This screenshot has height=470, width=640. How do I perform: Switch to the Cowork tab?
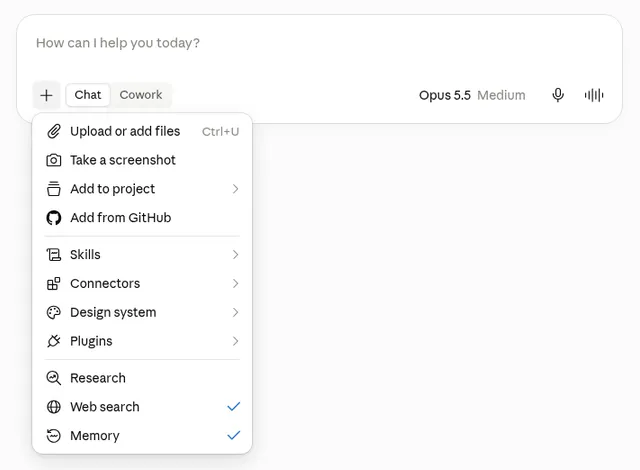click(141, 95)
